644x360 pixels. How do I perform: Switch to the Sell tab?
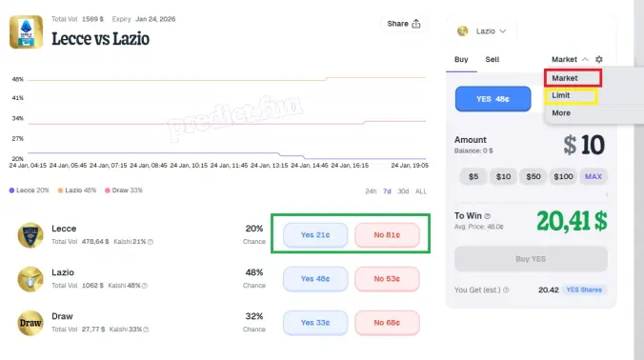click(x=492, y=59)
